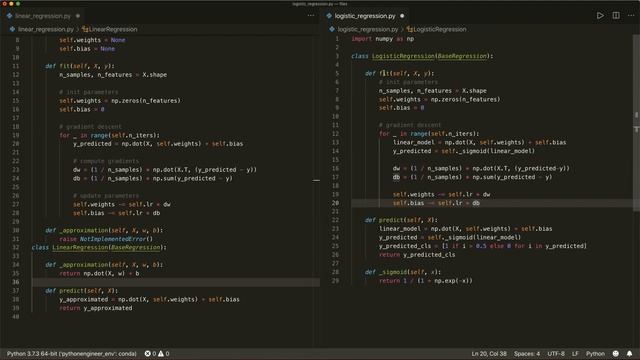Click the unsaved dot on the logistic_regression.py tab
This screenshot has height=360, width=640.
(402, 16)
